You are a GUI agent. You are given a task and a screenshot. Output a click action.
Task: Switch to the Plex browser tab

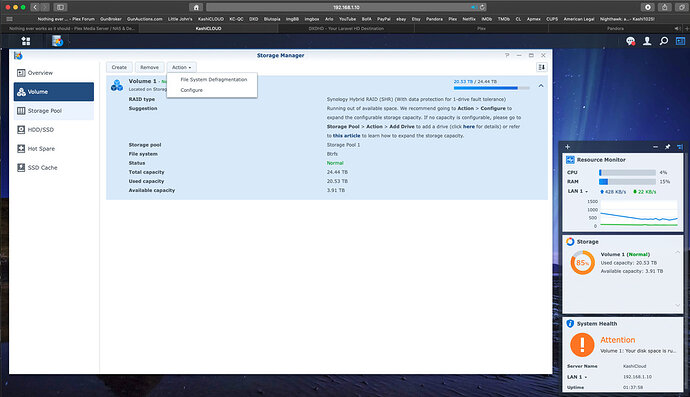click(x=481, y=28)
